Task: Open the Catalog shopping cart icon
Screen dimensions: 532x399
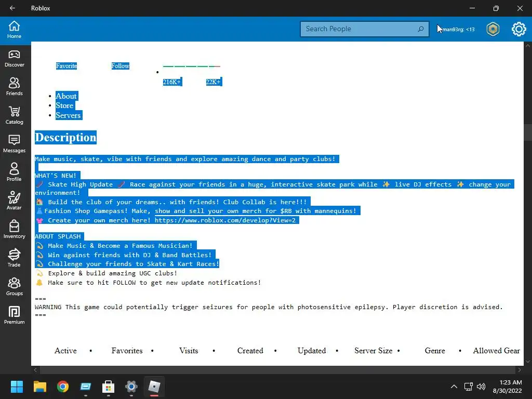Action: (x=14, y=115)
